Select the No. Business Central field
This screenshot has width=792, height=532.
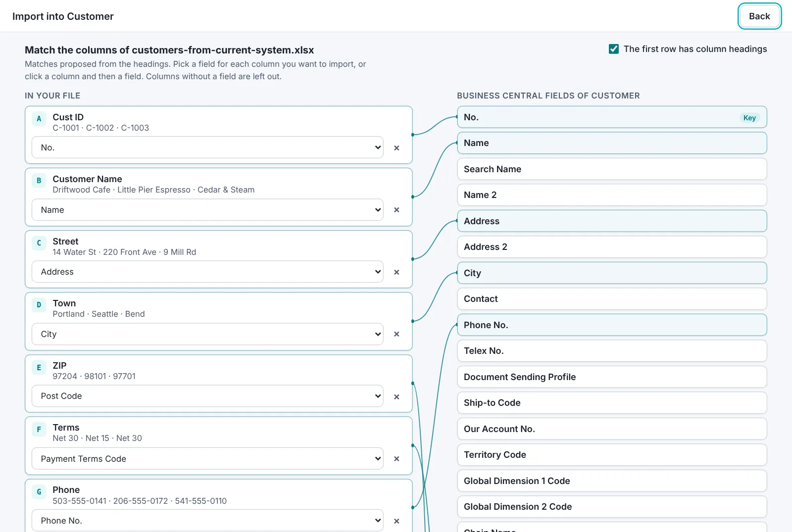click(612, 117)
